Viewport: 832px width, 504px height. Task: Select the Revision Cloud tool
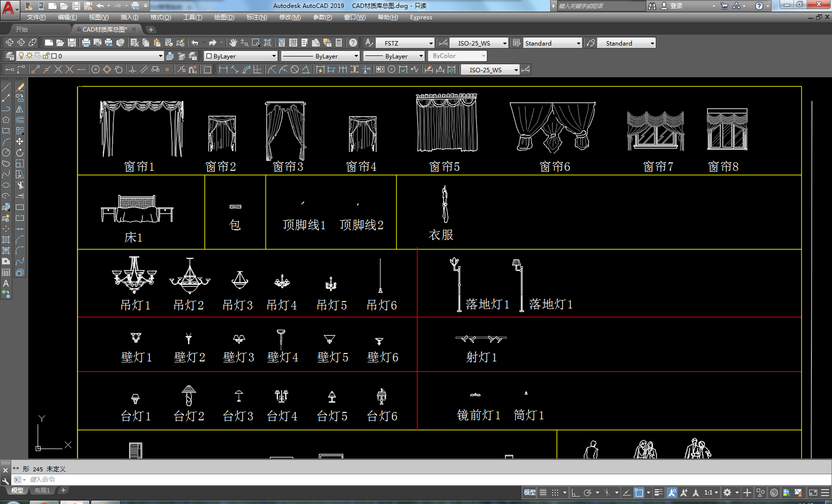[x=6, y=163]
